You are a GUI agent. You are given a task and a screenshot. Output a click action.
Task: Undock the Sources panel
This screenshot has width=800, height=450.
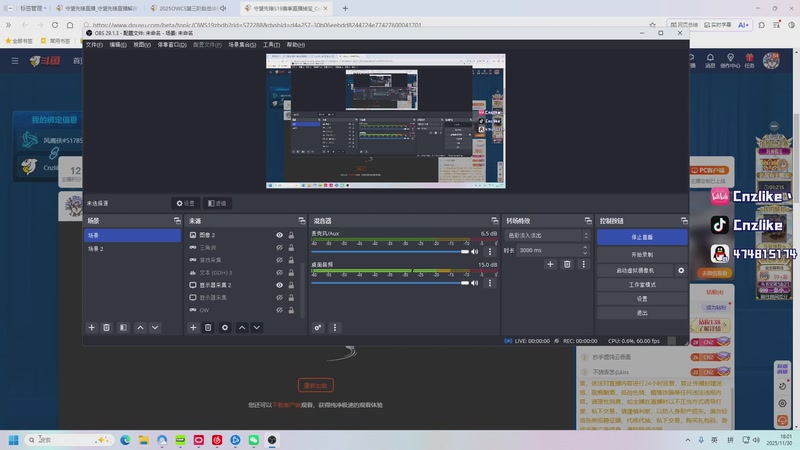point(302,221)
